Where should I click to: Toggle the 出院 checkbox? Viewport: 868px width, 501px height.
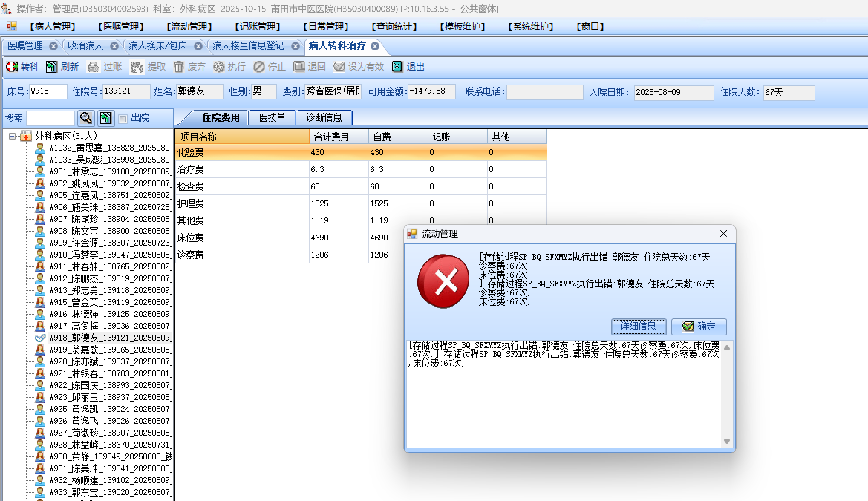123,119
